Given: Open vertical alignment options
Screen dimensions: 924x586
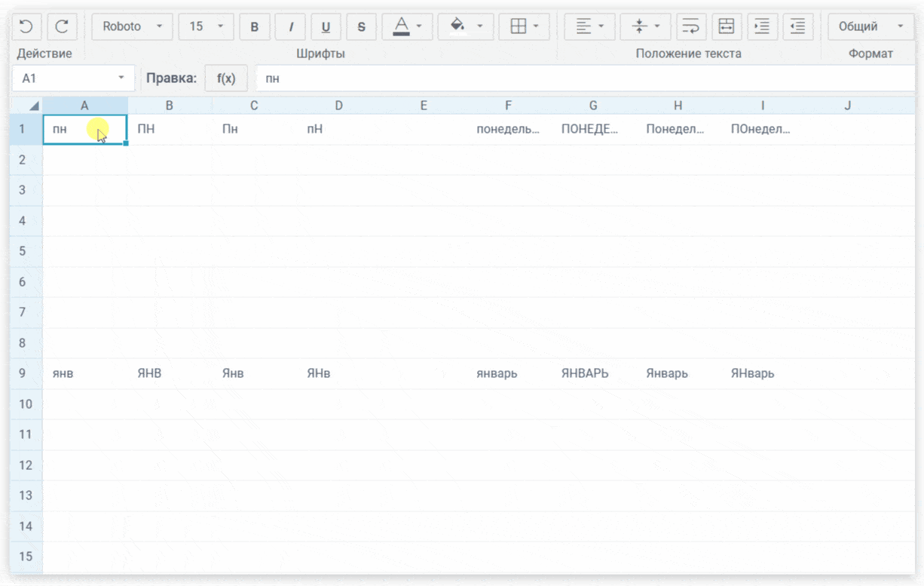Looking at the screenshot, I should tap(645, 27).
